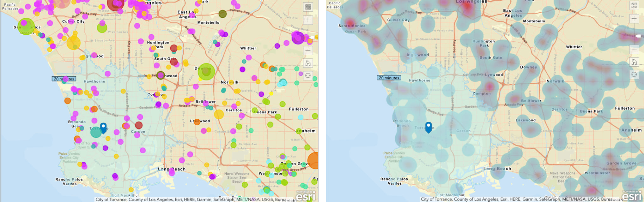Zoom in on the right heatmap

[x=634, y=19]
